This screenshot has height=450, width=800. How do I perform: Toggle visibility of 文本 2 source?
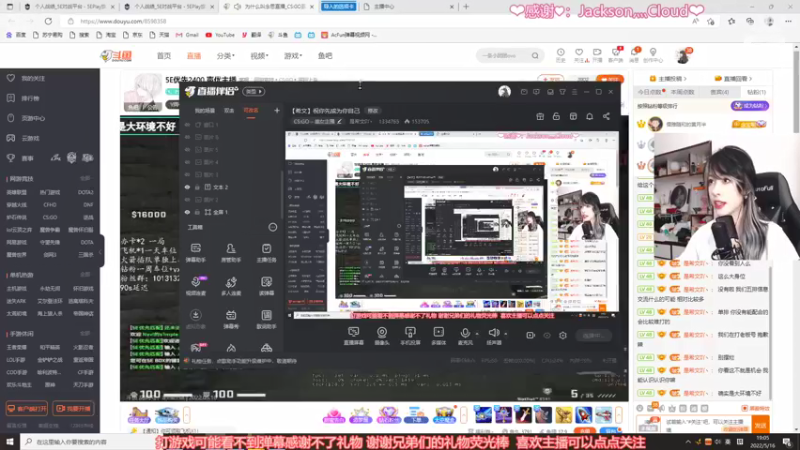[x=187, y=187]
